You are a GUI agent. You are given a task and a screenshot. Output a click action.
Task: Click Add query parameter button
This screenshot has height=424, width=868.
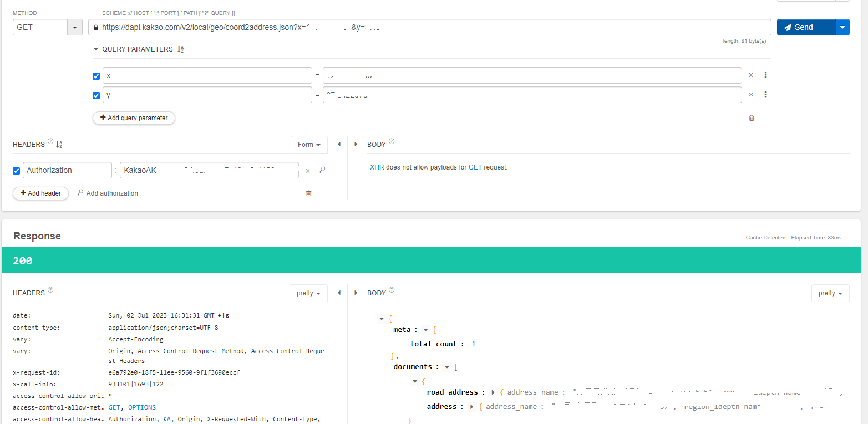(134, 118)
